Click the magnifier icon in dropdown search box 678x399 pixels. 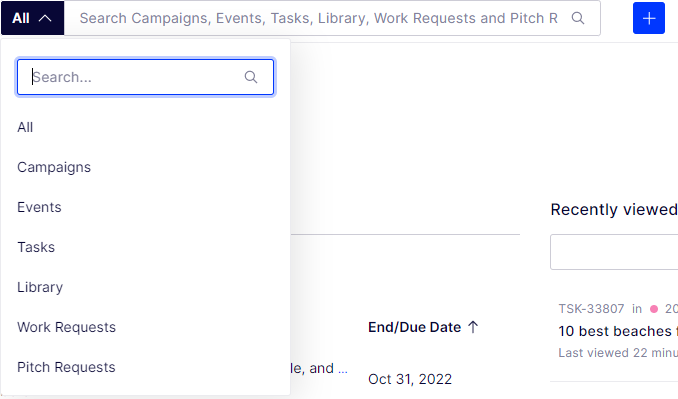click(251, 77)
